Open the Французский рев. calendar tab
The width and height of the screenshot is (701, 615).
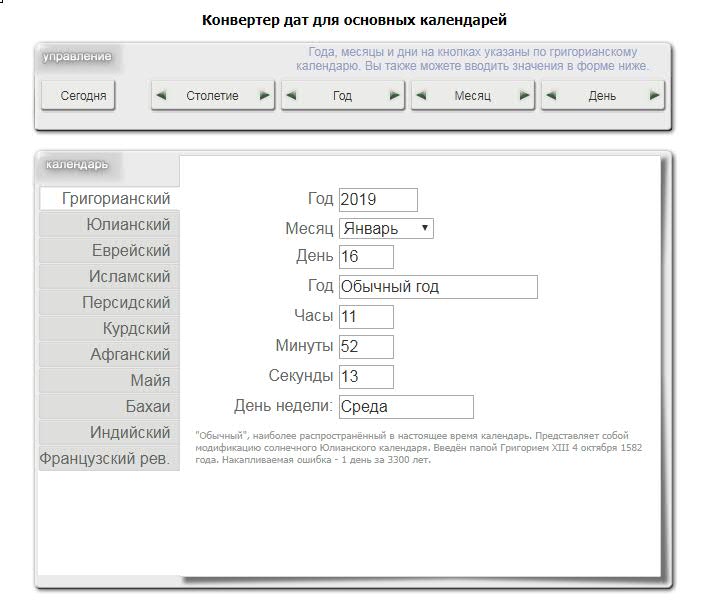point(109,459)
